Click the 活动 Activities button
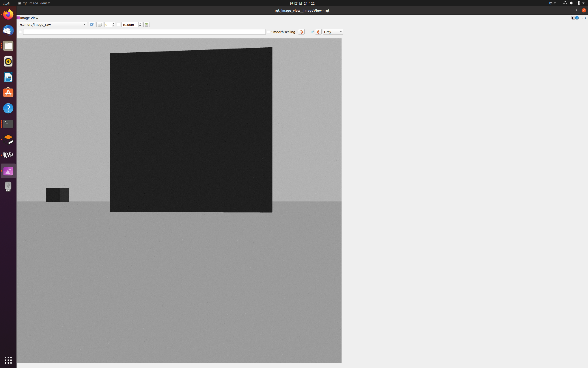The image size is (588, 368). [x=6, y=3]
